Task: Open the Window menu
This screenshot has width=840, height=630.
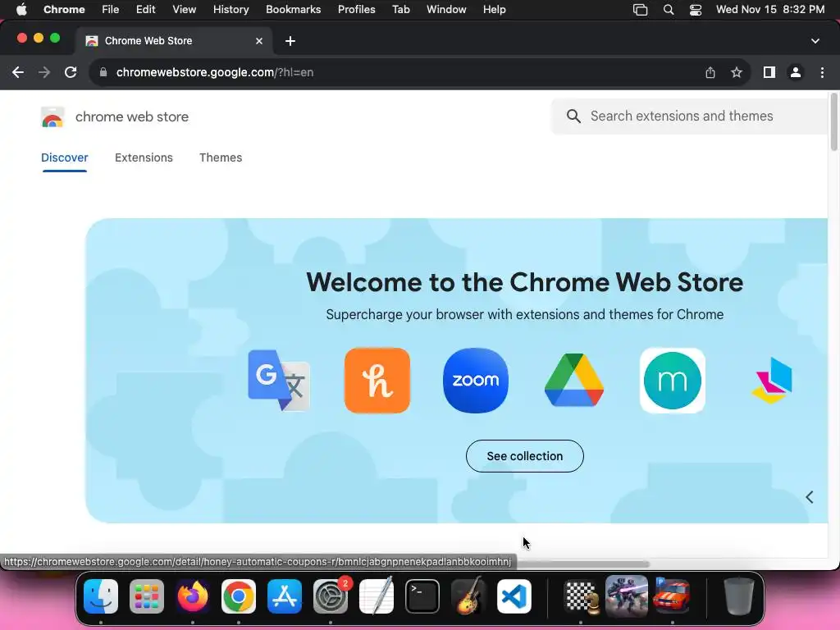Action: [446, 10]
